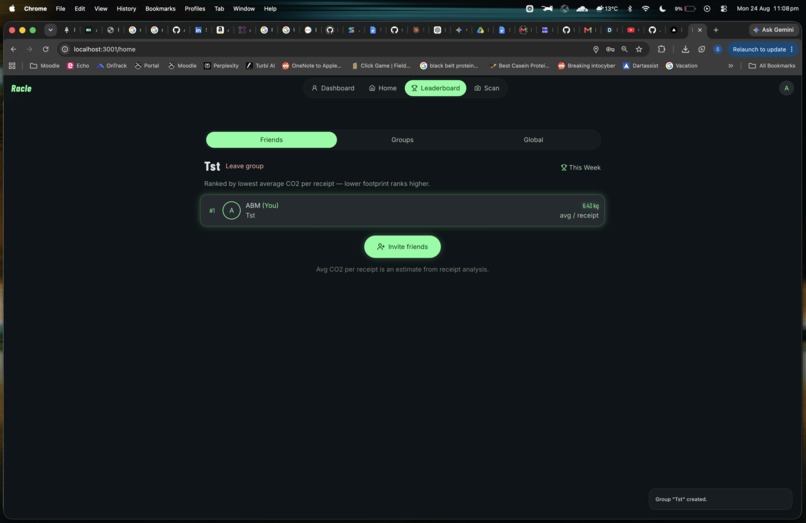The height and width of the screenshot is (523, 806).
Task: Open the Scan page with camera icon
Action: [x=486, y=88]
